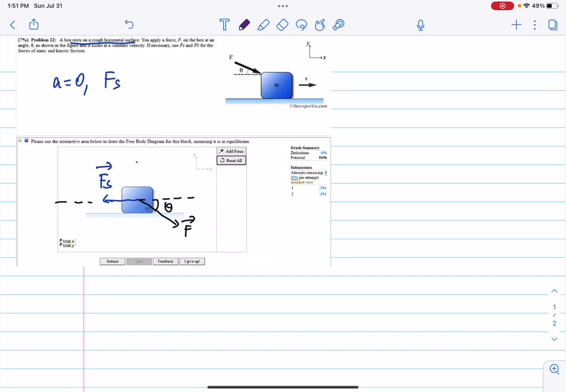566x392 pixels.
Task: Open the zoom magnifier icon
Action: click(x=554, y=369)
